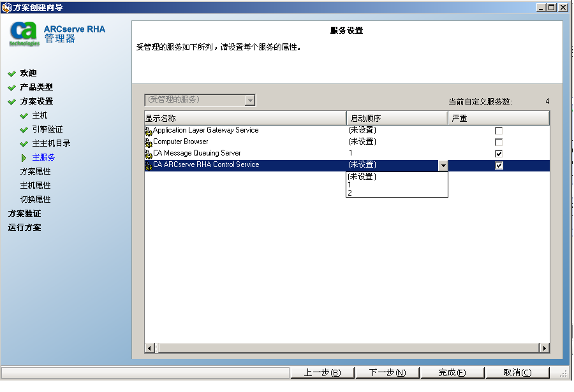
Task: Click the CA technologies logo
Action: 24,34
